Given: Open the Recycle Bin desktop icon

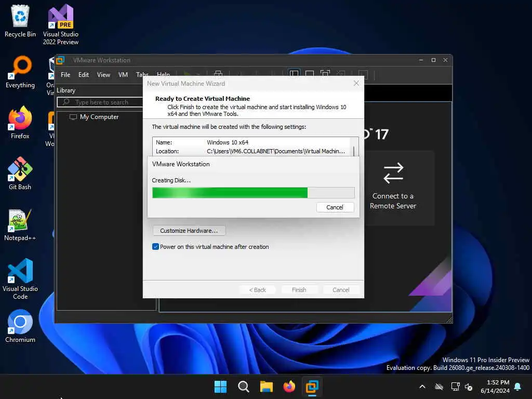Looking at the screenshot, I should pyautogui.click(x=20, y=21).
